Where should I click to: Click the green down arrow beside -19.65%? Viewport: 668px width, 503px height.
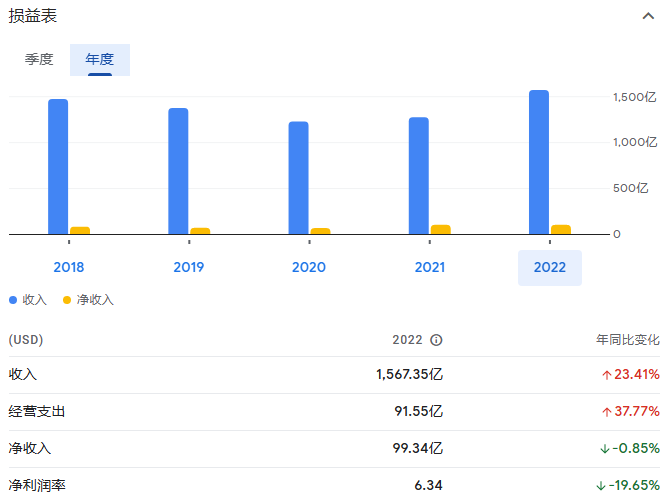pyautogui.click(x=601, y=486)
